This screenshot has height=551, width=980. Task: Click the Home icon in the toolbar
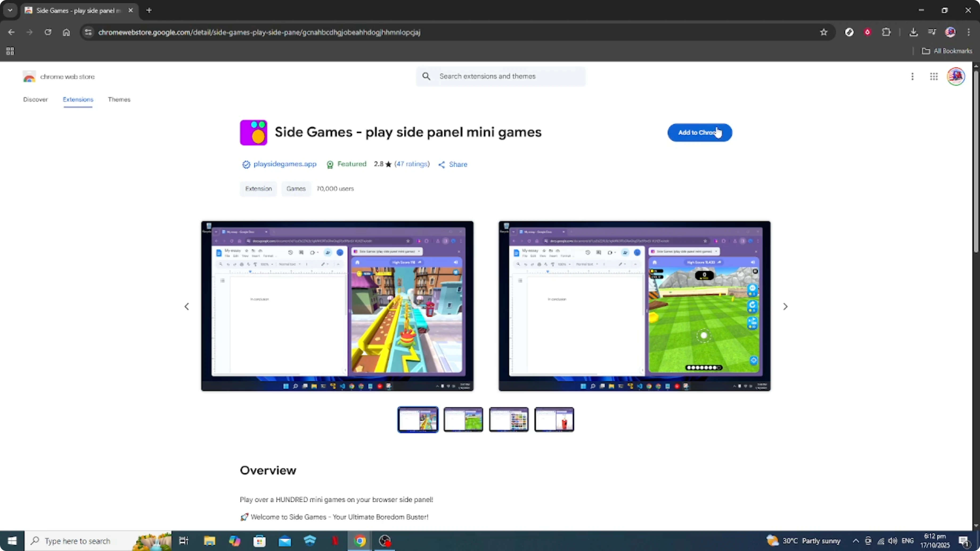(67, 32)
